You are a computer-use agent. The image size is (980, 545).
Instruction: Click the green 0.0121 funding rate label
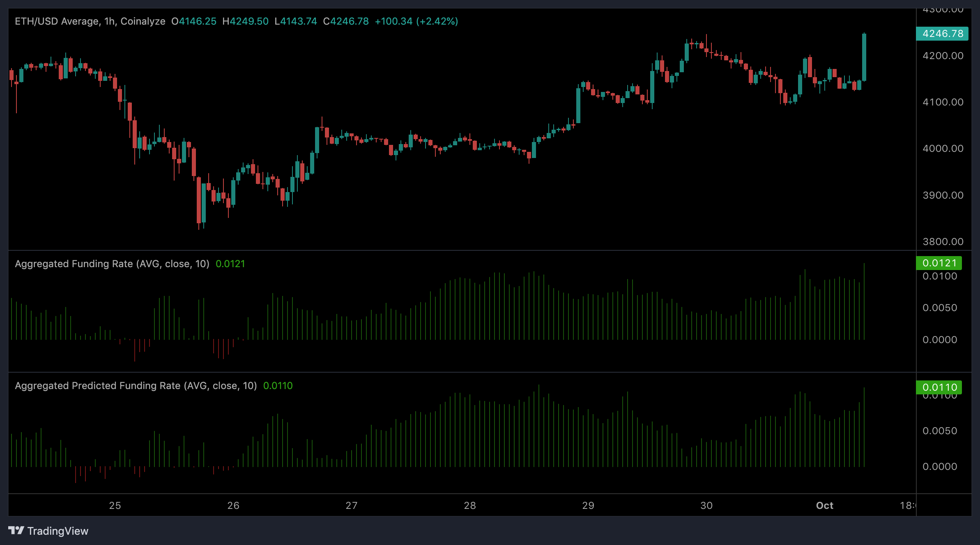[x=939, y=263]
